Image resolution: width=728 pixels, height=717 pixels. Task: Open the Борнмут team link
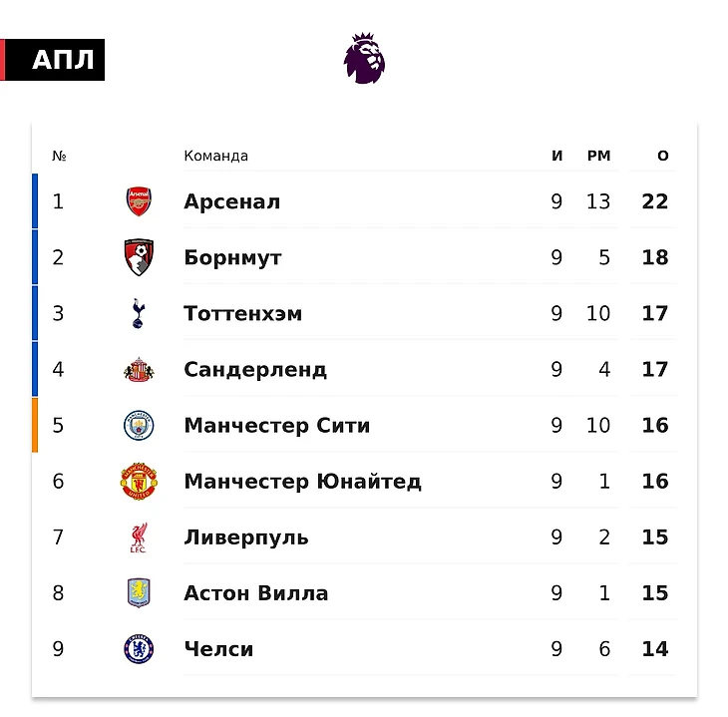tap(232, 257)
